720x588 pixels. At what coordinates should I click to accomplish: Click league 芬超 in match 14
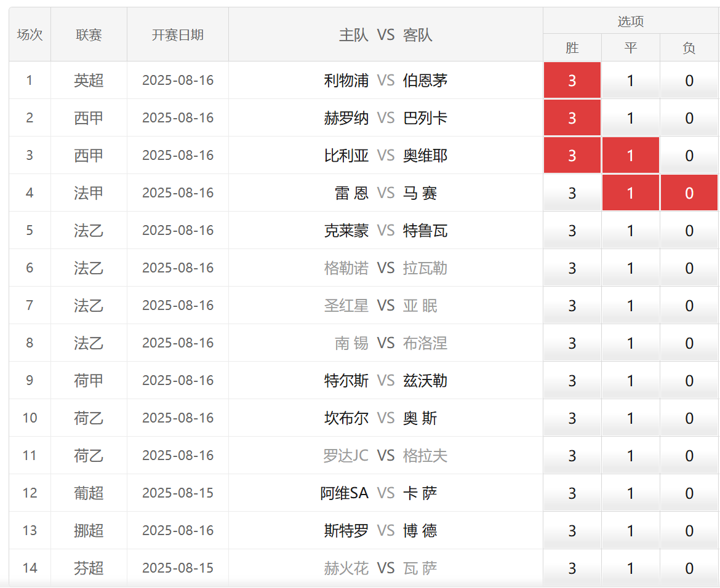point(89,568)
